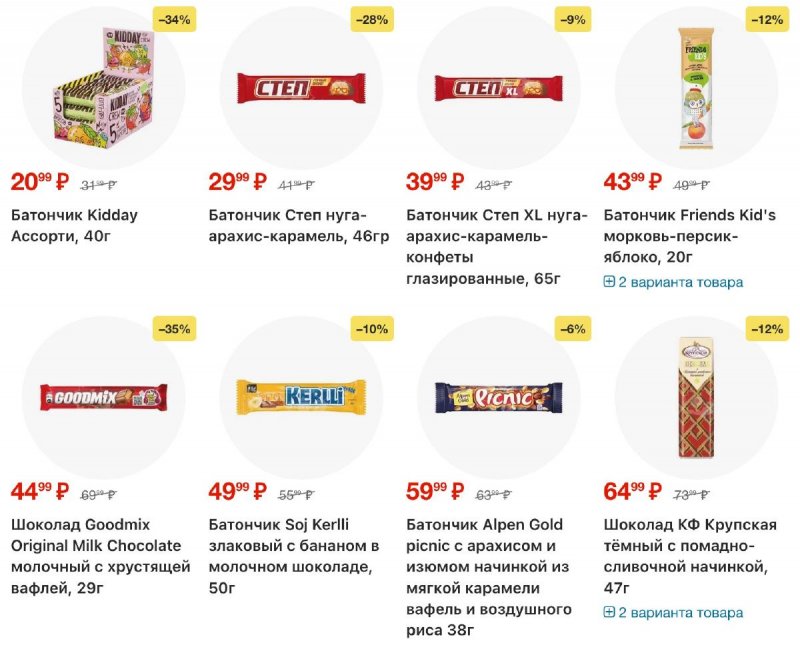Click the Степ нуга-арахис-карамель bar image
Viewport: 800px width, 655px height.
299,88
